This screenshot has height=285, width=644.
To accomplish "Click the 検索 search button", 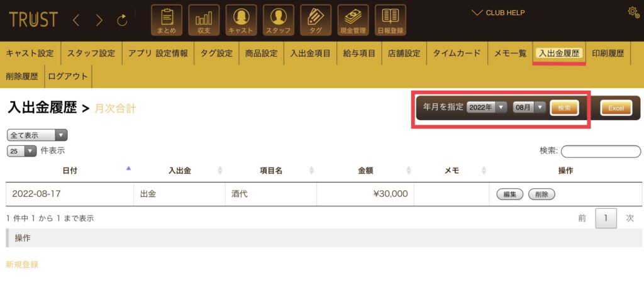I will (564, 108).
